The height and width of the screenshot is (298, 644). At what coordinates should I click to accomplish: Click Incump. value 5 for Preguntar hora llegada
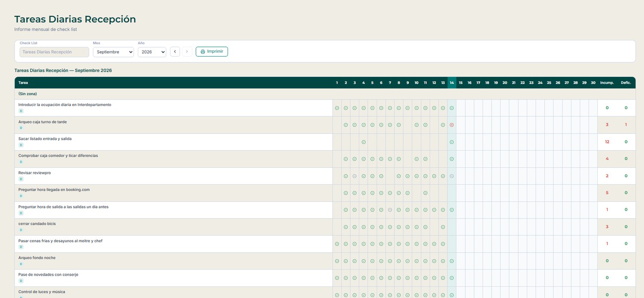click(607, 193)
